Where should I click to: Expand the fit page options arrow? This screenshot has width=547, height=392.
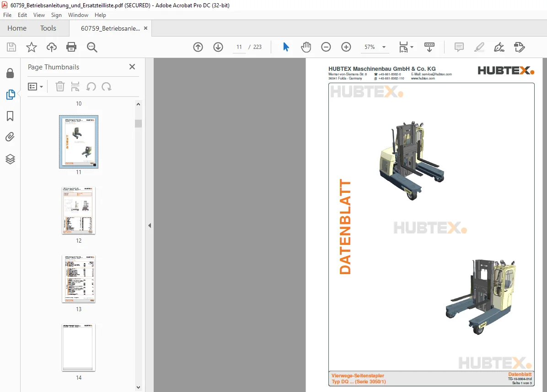coord(412,47)
